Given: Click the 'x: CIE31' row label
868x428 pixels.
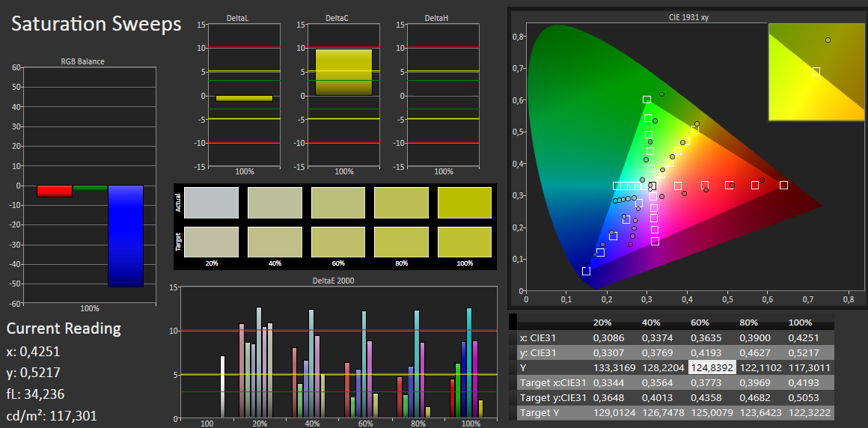Looking at the screenshot, I should 539,337.
